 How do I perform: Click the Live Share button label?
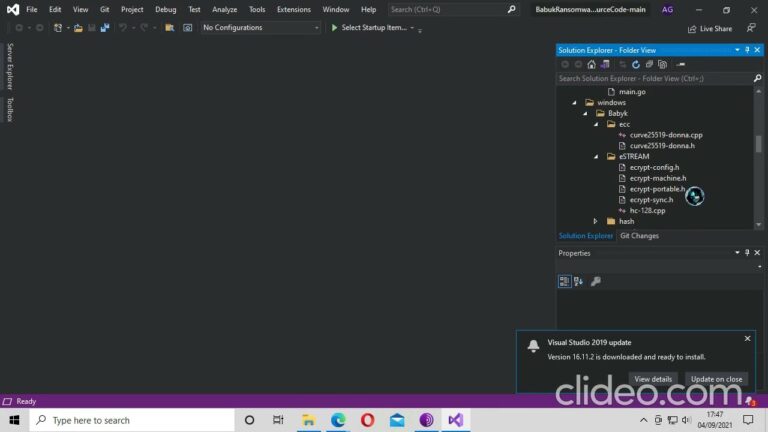click(x=716, y=29)
